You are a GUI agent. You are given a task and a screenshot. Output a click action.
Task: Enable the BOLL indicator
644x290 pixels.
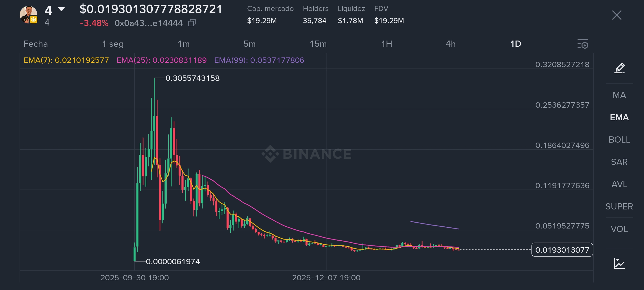point(619,140)
